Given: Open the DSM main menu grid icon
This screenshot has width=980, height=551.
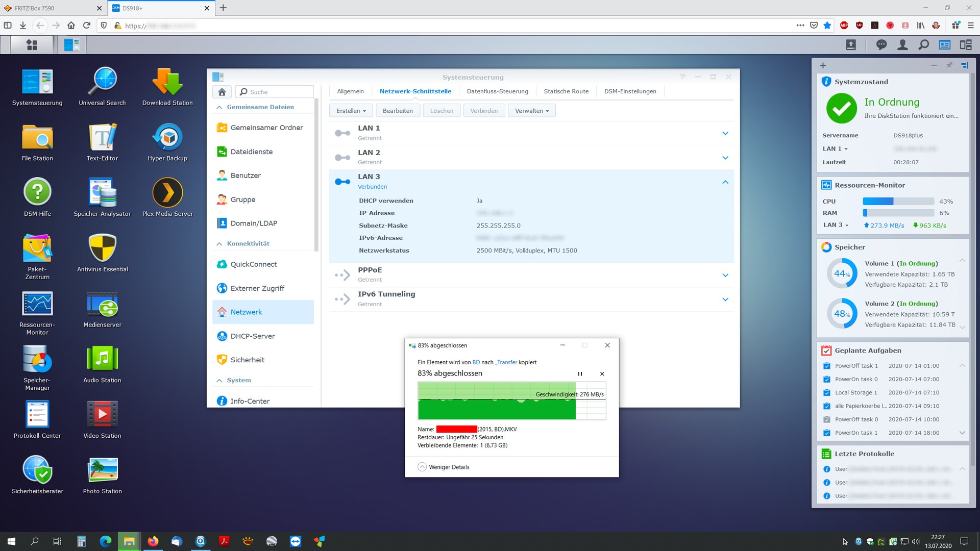Looking at the screenshot, I should pyautogui.click(x=32, y=45).
